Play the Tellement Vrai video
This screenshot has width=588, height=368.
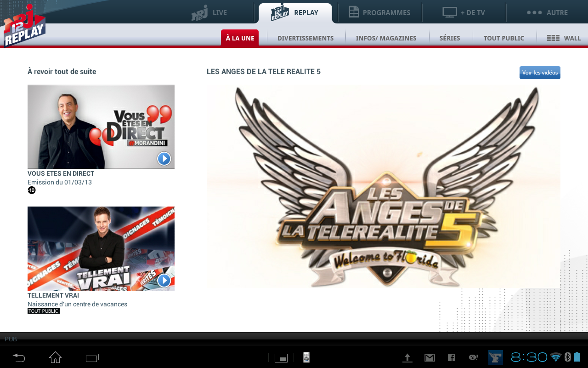pos(164,281)
